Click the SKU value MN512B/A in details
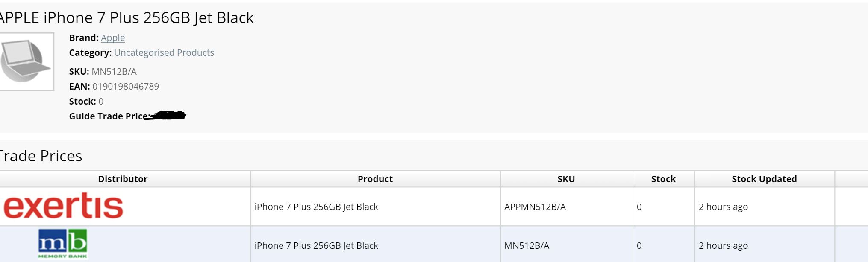Image resolution: width=868 pixels, height=262 pixels. point(114,71)
